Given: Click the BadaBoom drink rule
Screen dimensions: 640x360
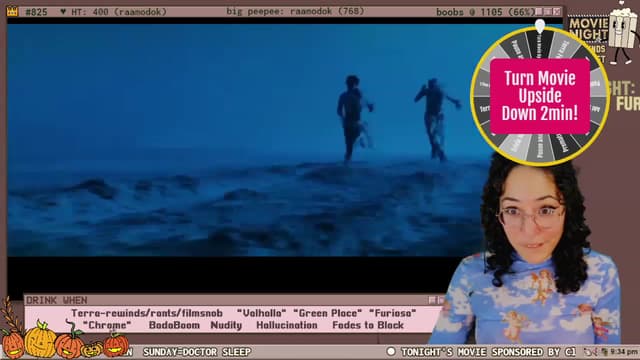Looking at the screenshot, I should [x=174, y=325].
